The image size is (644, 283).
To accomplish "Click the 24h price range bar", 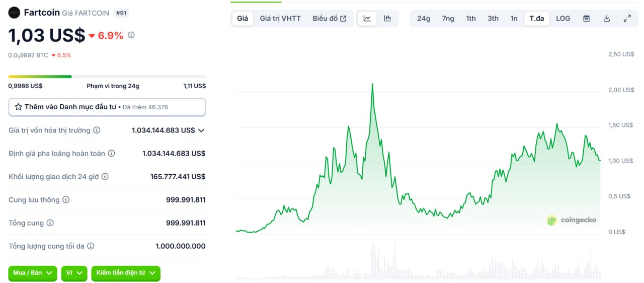I will click(107, 77).
